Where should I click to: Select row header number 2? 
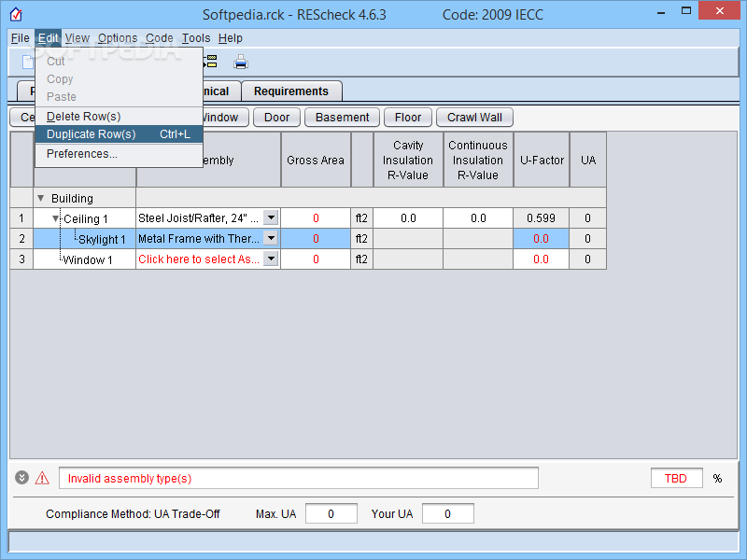coord(21,239)
